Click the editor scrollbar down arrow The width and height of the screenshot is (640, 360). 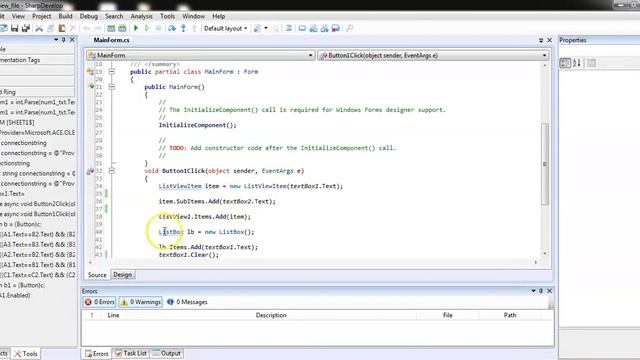544,253
